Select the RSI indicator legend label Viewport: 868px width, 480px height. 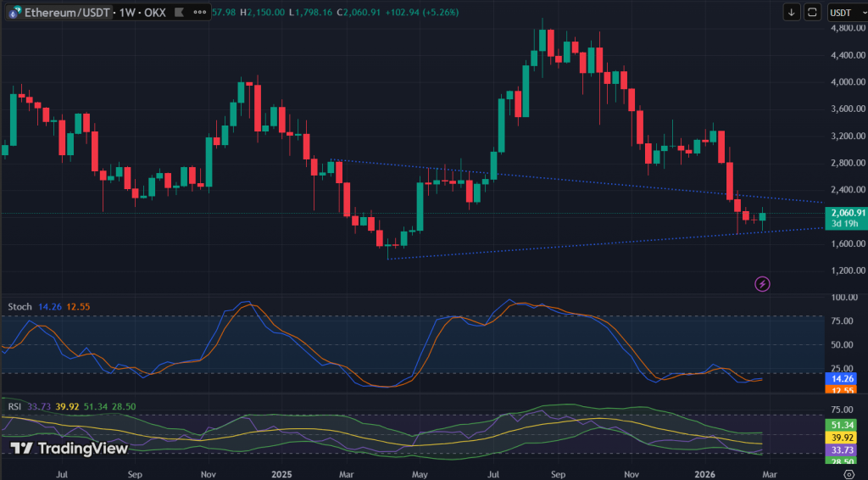[x=14, y=406]
